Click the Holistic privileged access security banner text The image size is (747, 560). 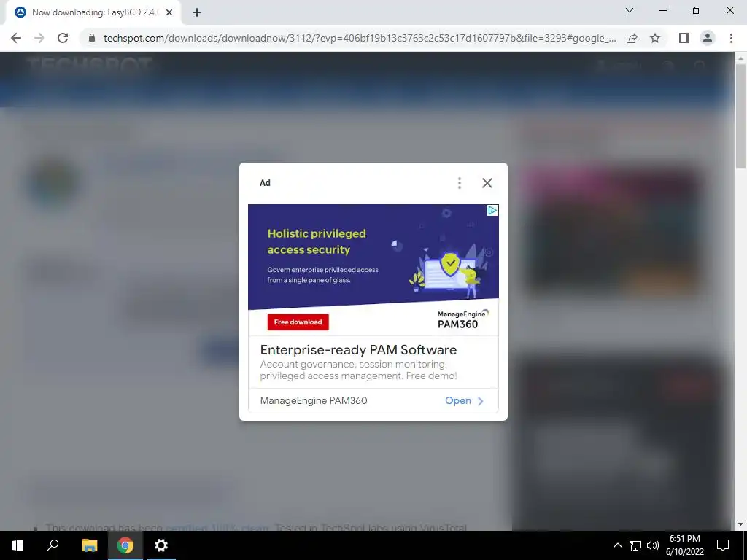317,241
